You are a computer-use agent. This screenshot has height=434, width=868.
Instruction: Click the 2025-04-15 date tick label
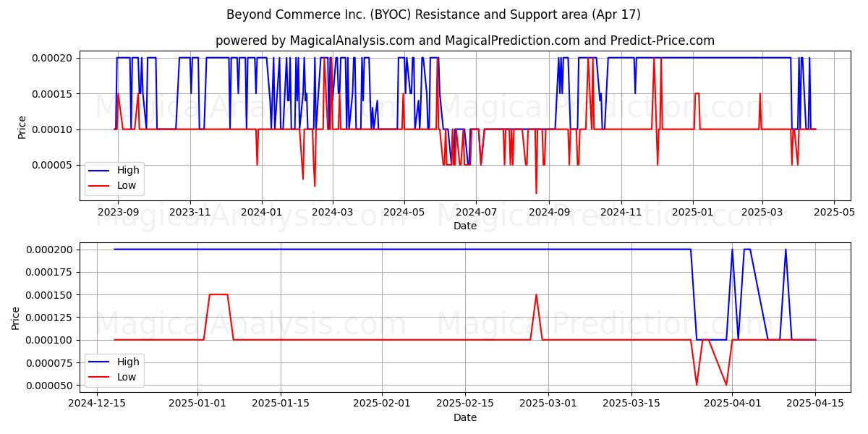(815, 404)
